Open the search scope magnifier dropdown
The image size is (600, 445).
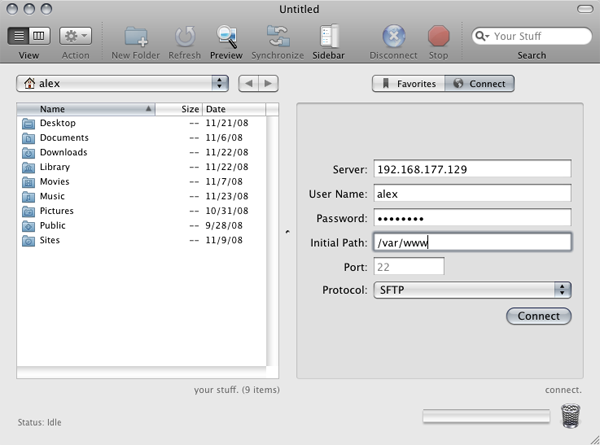[482, 36]
